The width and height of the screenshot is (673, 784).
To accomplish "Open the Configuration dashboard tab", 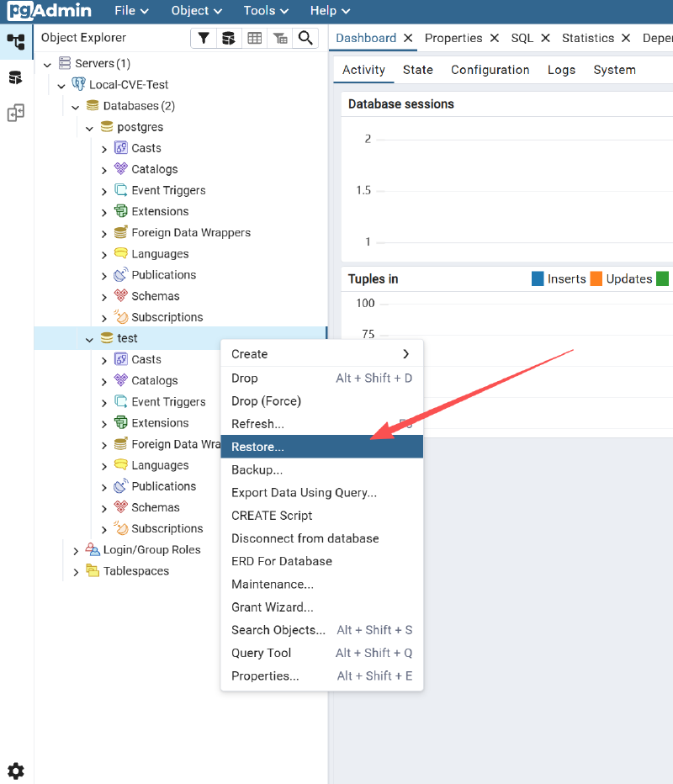I will click(x=490, y=70).
